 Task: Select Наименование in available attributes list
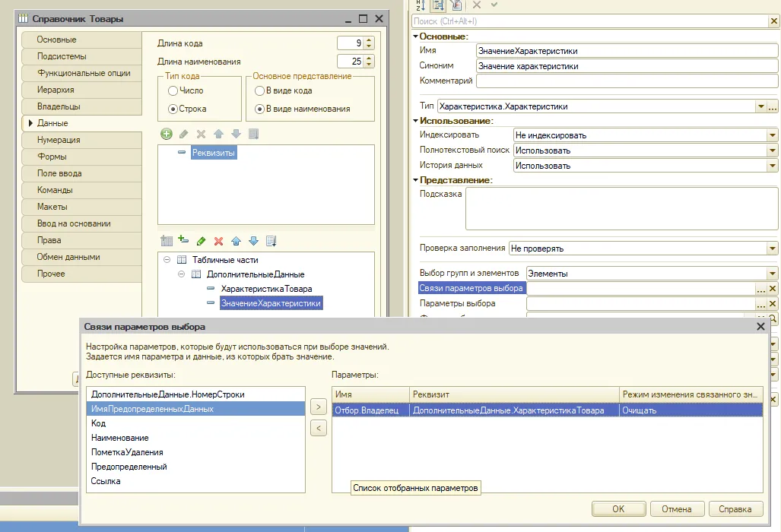[119, 438]
